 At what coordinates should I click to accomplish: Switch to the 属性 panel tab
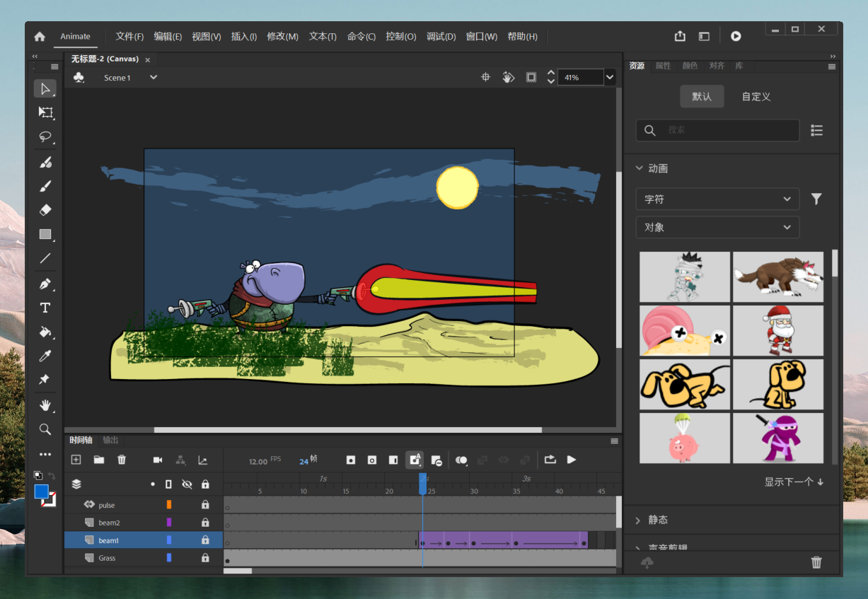[663, 66]
